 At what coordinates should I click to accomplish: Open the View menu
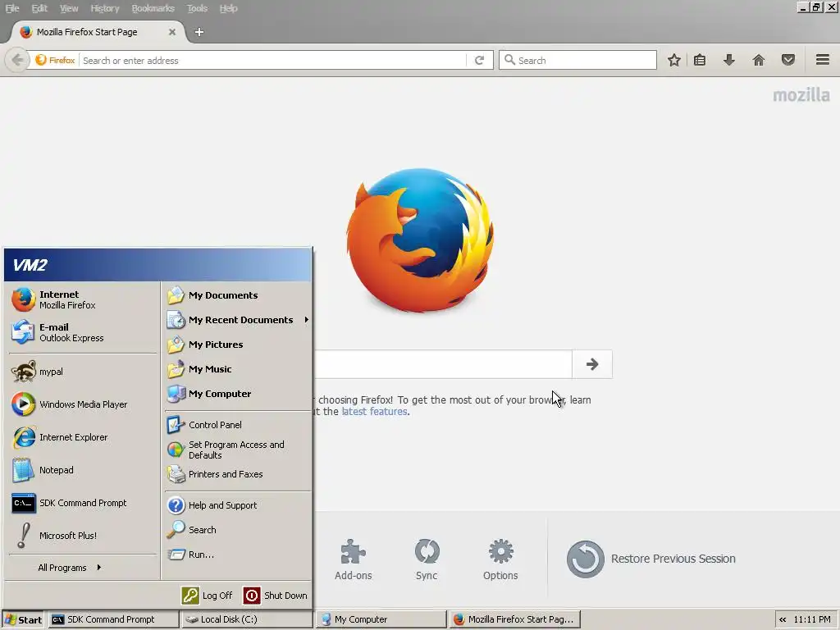tap(69, 8)
